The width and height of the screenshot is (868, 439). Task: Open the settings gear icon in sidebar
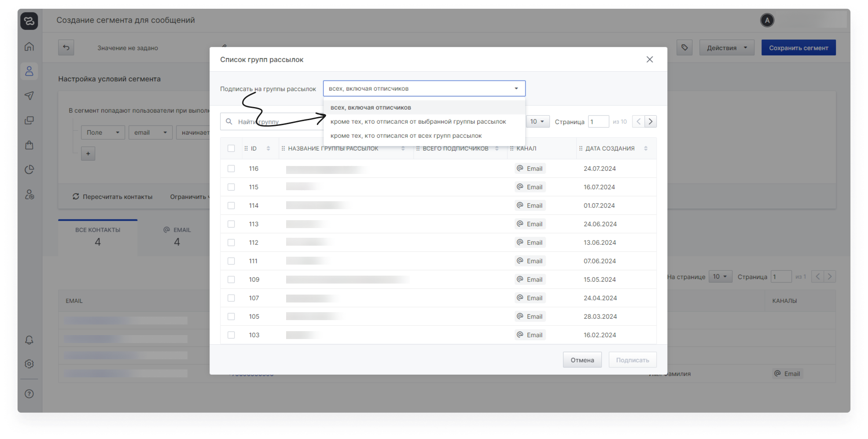click(x=29, y=364)
